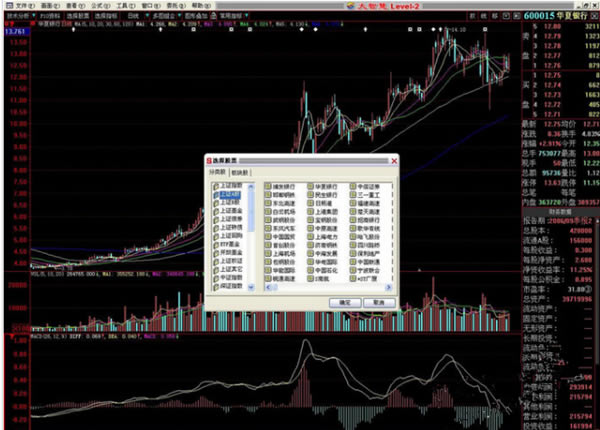Click the stock icon for 三一重工
Screen dimensions: 600x430
click(353, 195)
